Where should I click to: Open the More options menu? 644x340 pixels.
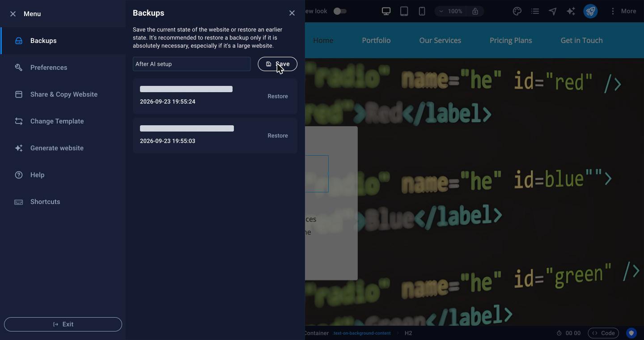point(623,11)
